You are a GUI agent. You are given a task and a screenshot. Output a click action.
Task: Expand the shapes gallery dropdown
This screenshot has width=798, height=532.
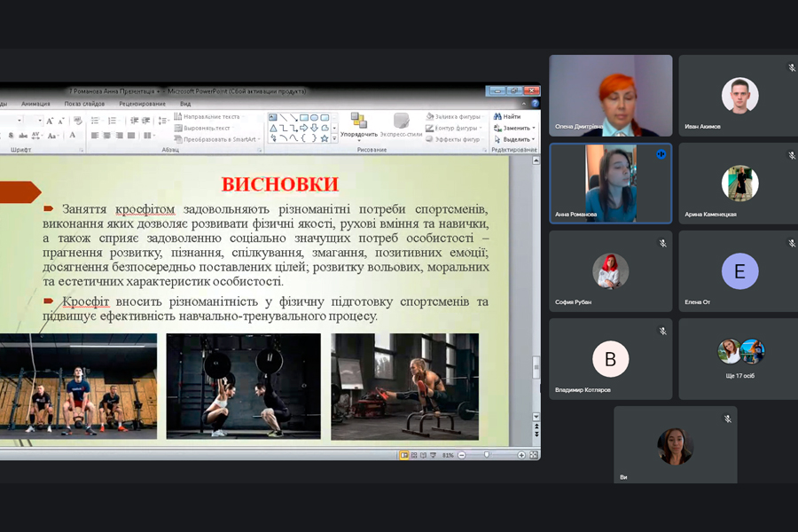(334, 138)
